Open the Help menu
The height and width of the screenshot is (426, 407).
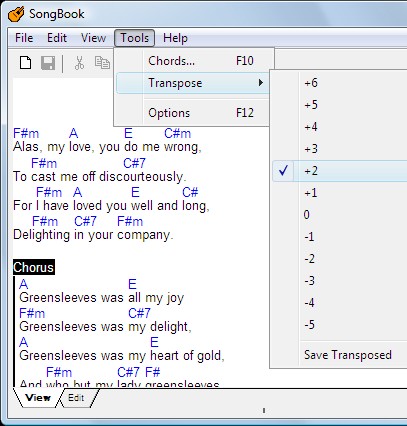pos(175,38)
